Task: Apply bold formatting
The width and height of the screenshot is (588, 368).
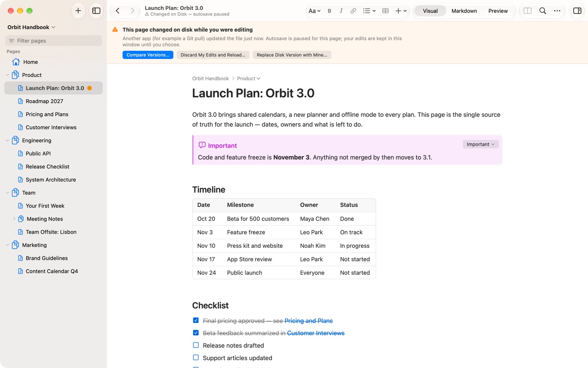Action: coord(330,11)
